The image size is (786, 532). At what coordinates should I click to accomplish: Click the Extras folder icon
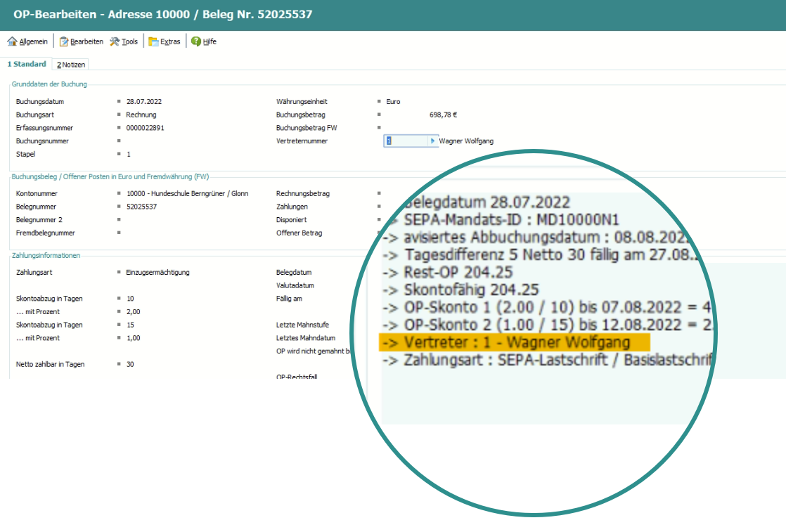(153, 41)
